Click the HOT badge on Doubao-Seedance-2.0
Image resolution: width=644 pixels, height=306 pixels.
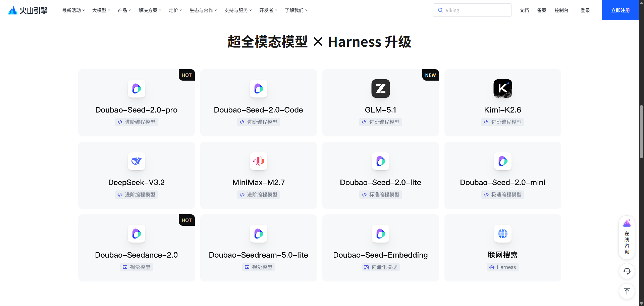tap(187, 220)
